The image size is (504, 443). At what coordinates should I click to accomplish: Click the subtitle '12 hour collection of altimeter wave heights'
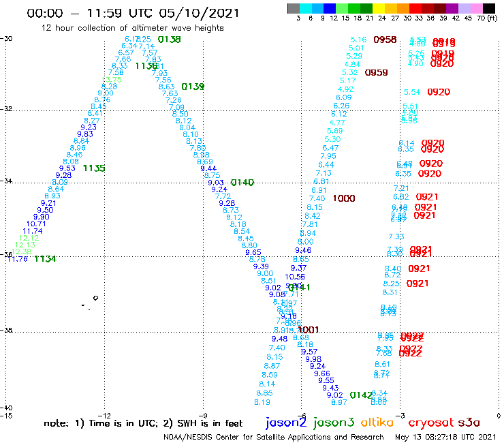pos(132,28)
